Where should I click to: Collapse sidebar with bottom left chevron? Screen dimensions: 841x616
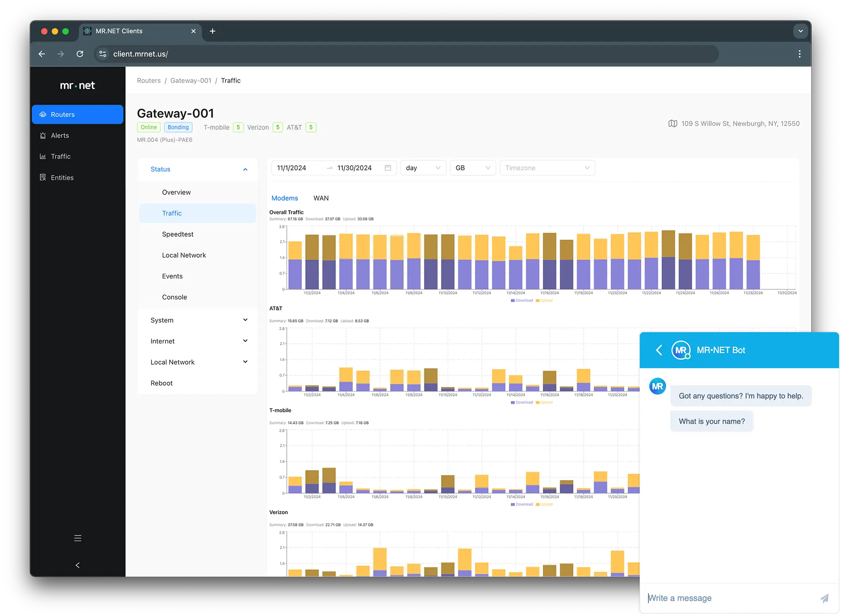coord(77,565)
